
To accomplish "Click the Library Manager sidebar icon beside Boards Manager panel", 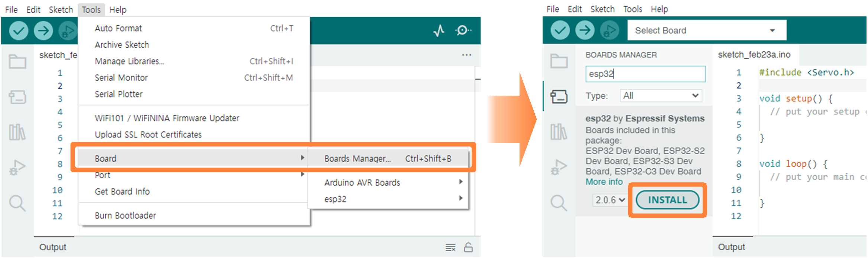I will coord(559,132).
